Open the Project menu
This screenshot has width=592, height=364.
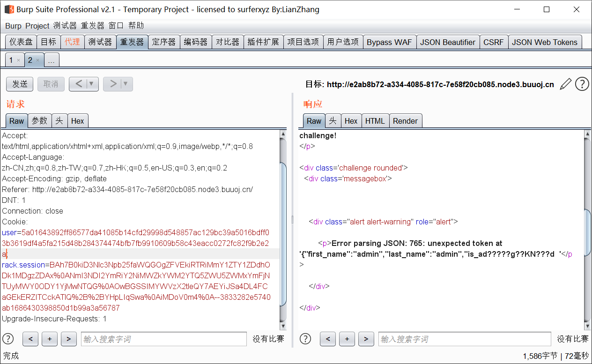click(37, 26)
